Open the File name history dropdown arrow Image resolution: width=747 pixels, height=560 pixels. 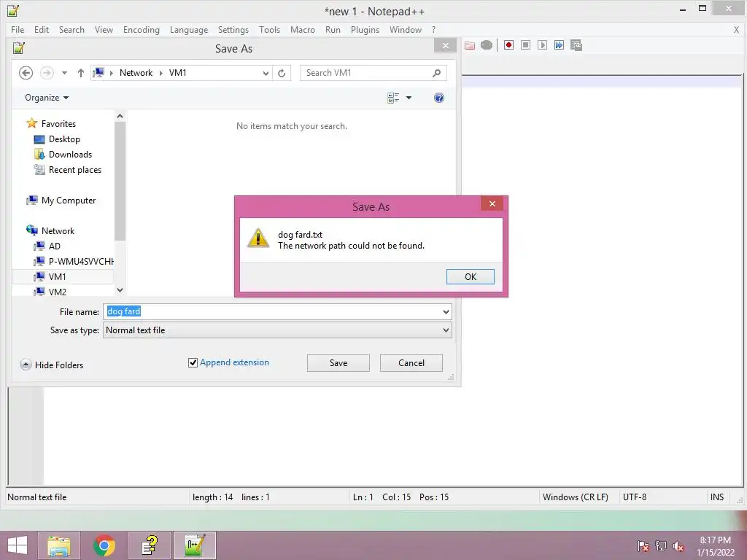pyautogui.click(x=446, y=312)
